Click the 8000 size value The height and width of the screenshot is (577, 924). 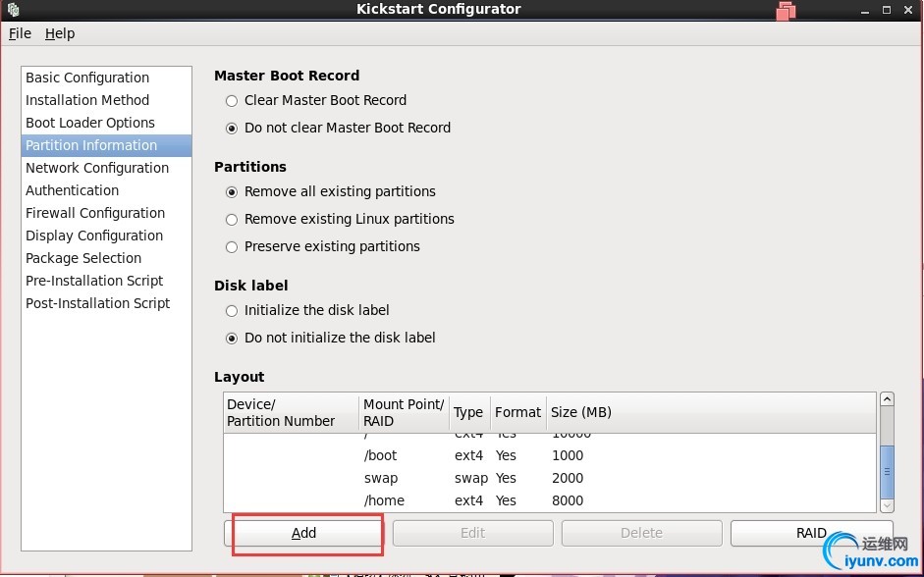[568, 501]
